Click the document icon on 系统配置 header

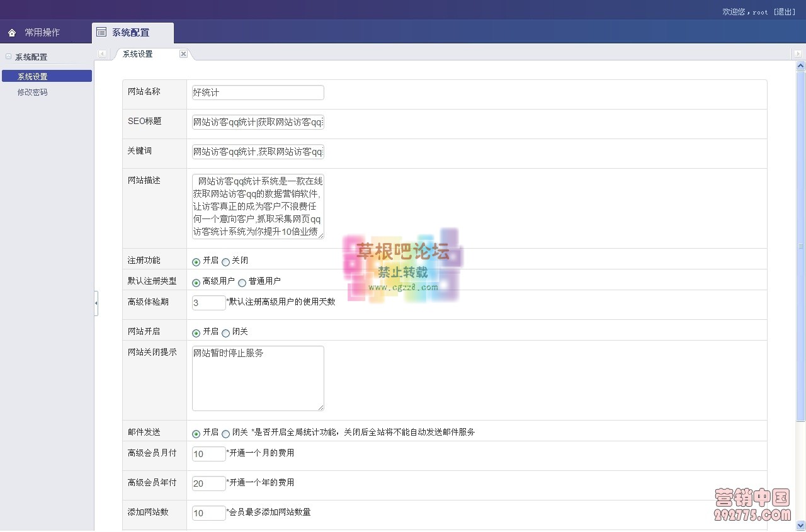coord(101,31)
